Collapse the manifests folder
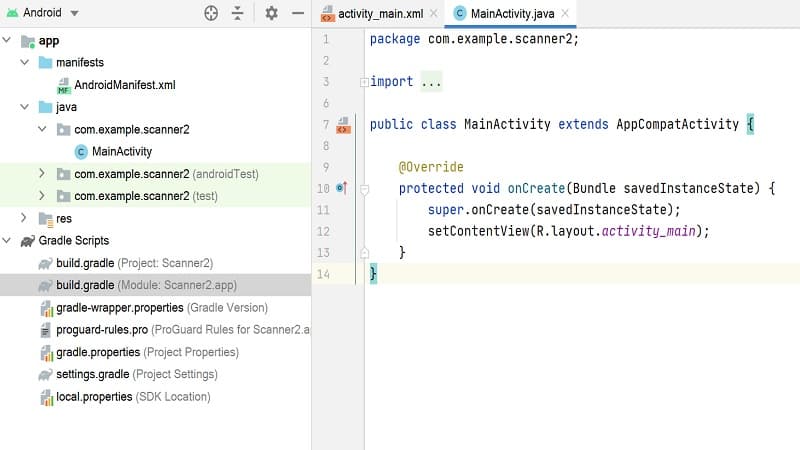The width and height of the screenshot is (800, 450). [x=25, y=63]
